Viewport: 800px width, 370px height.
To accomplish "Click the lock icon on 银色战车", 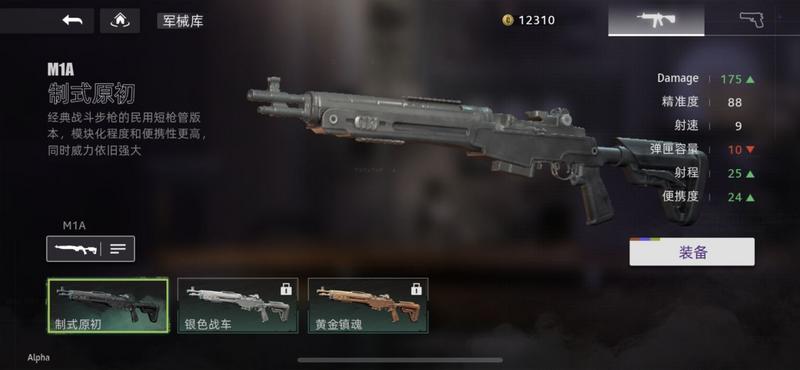I will pos(286,289).
